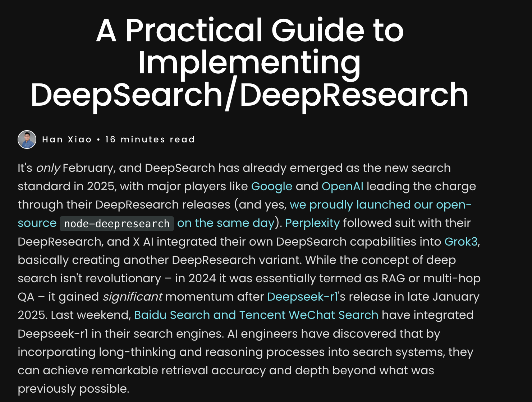This screenshot has width=532, height=402.
Task: Open 'on the same day' link
Action: [226, 223]
